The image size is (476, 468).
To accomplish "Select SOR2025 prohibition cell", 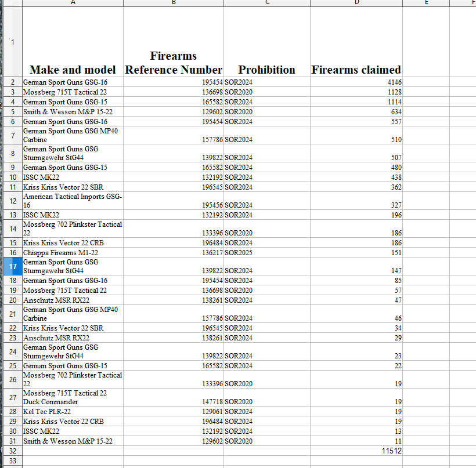I will point(267,252).
